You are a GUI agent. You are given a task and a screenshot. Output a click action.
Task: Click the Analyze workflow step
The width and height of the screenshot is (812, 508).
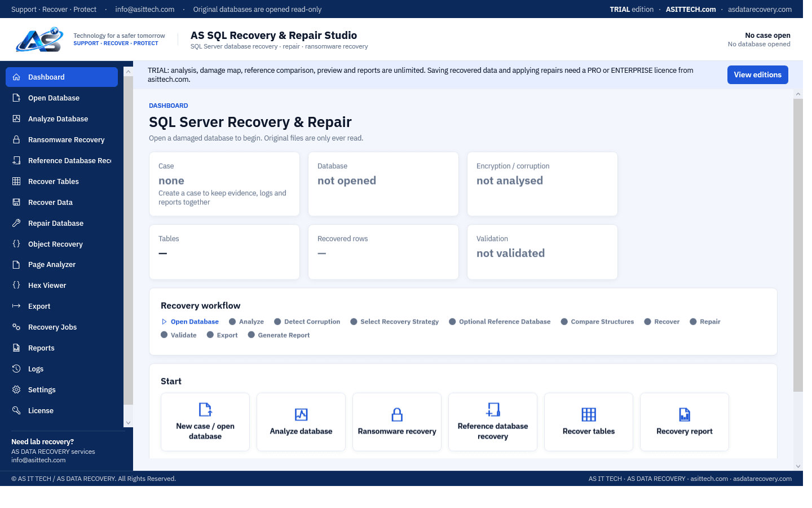click(x=246, y=322)
